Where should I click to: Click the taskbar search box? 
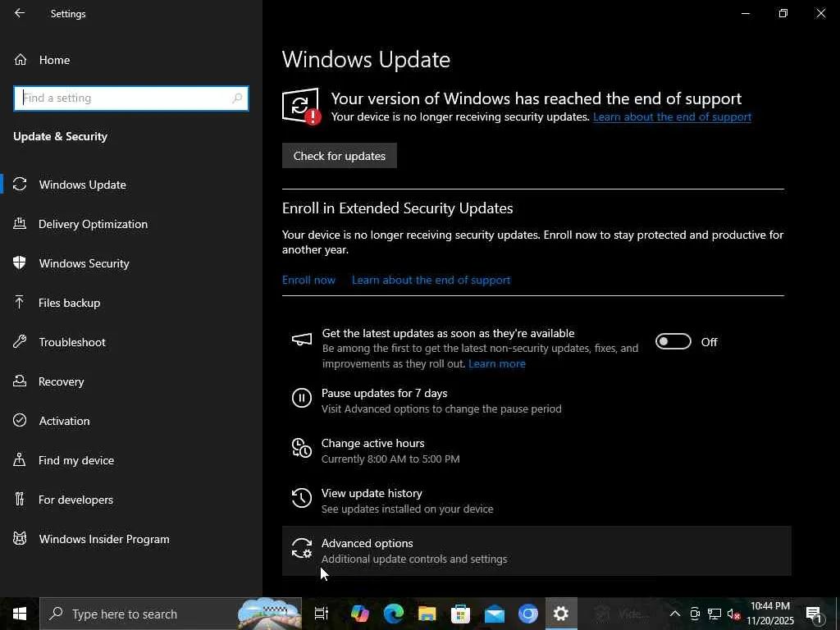click(171, 614)
